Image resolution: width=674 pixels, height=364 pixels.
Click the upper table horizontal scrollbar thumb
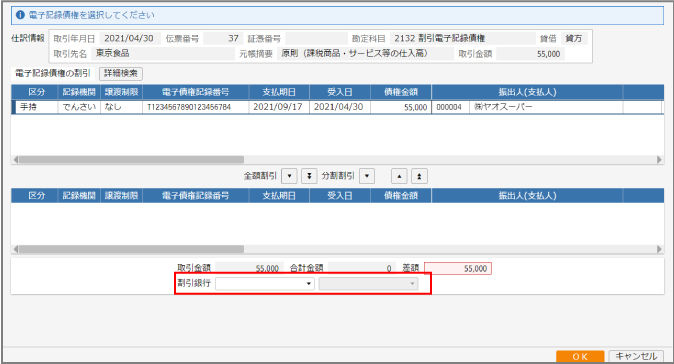pyautogui.click(x=131, y=159)
